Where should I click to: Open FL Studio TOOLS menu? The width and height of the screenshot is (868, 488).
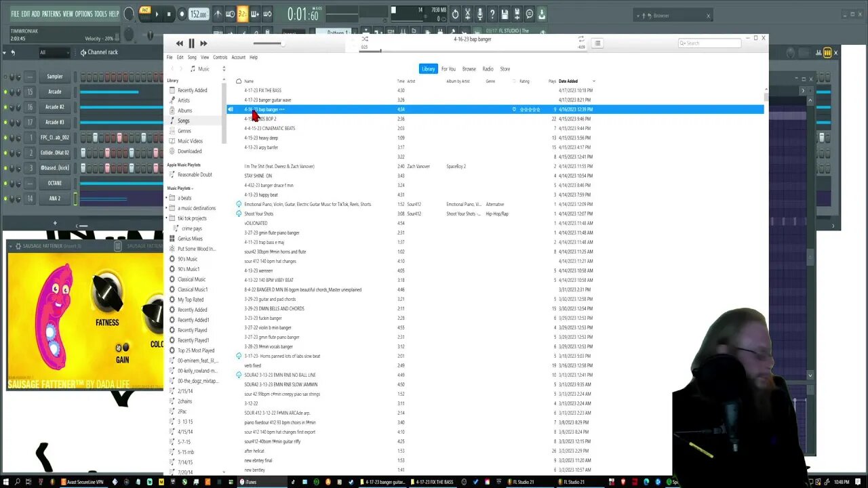click(100, 14)
